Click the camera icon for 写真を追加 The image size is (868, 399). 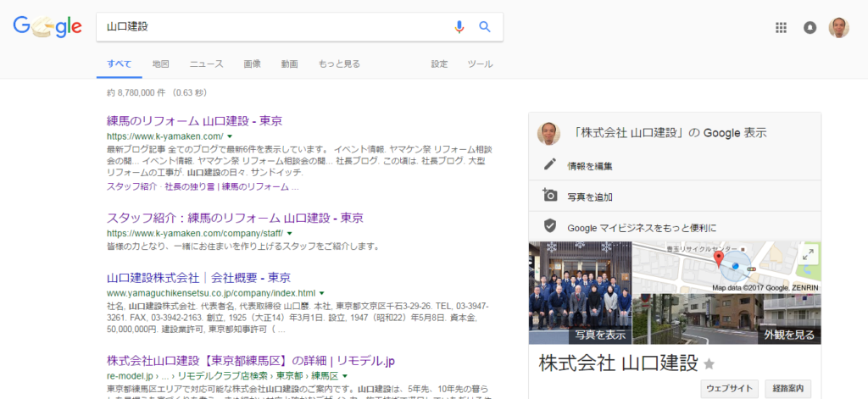[550, 196]
